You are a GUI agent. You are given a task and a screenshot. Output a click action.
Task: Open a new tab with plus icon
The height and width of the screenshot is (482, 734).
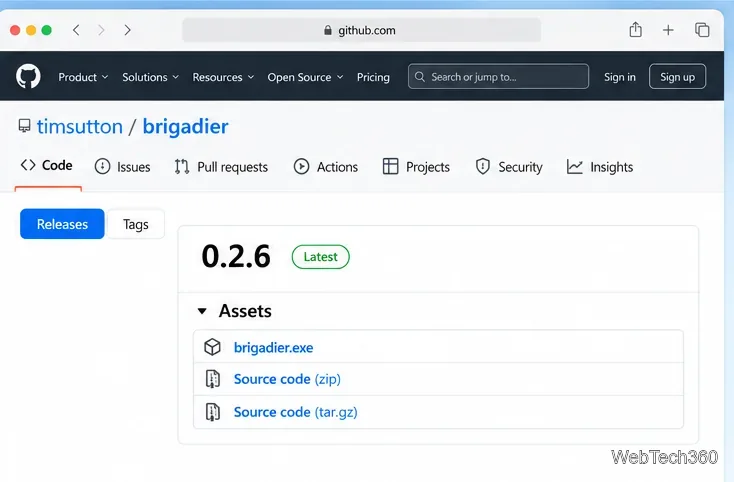[x=668, y=30]
